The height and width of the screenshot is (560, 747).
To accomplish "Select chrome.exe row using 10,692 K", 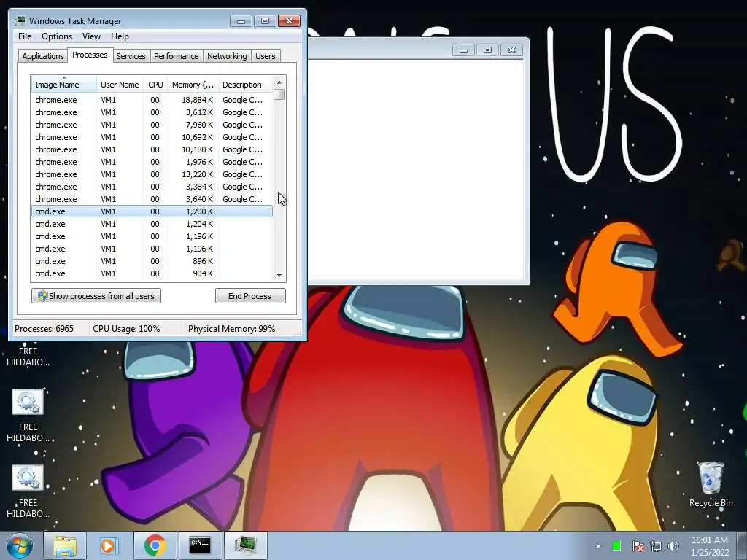I will 152,137.
